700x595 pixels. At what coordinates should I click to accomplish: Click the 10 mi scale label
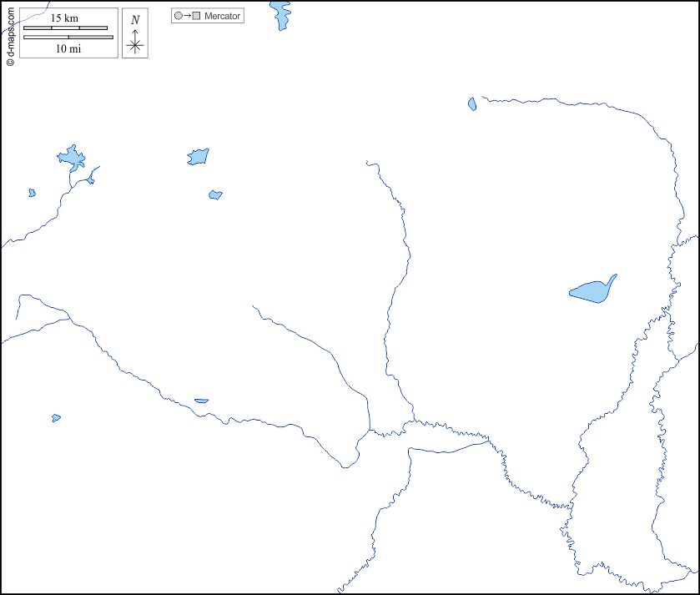[68, 48]
